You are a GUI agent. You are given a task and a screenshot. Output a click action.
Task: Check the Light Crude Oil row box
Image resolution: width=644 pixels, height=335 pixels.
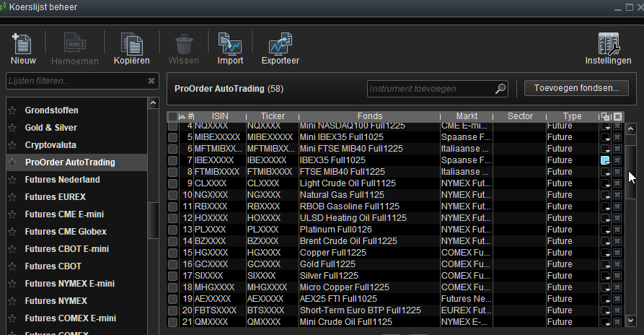click(x=172, y=183)
